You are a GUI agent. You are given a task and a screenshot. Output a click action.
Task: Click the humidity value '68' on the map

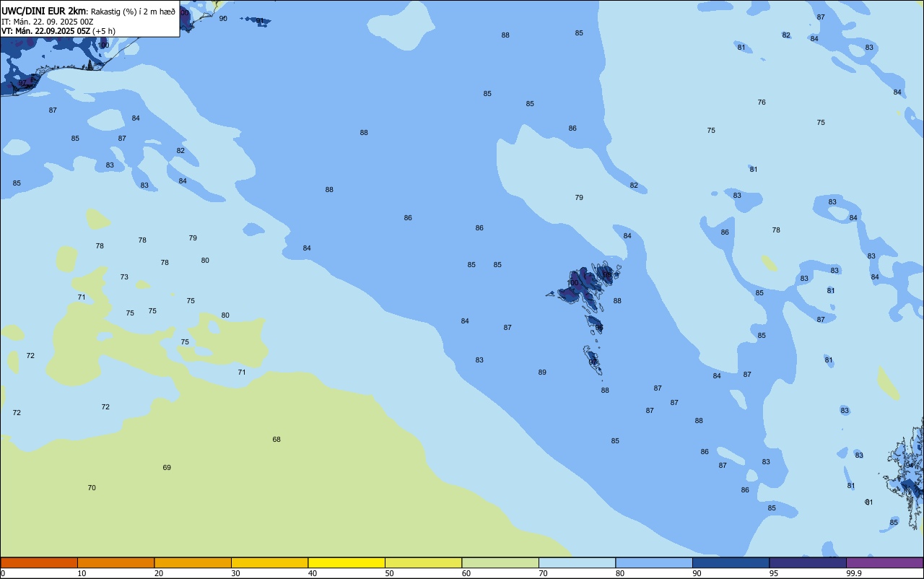coord(276,440)
